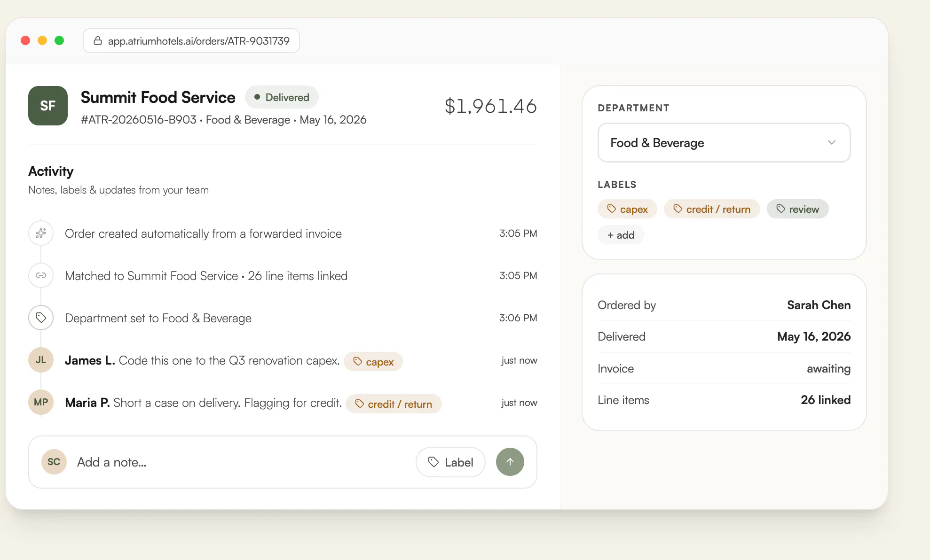This screenshot has width=930, height=560.
Task: Select the credit / return label in Labels panel
Action: coord(712,209)
